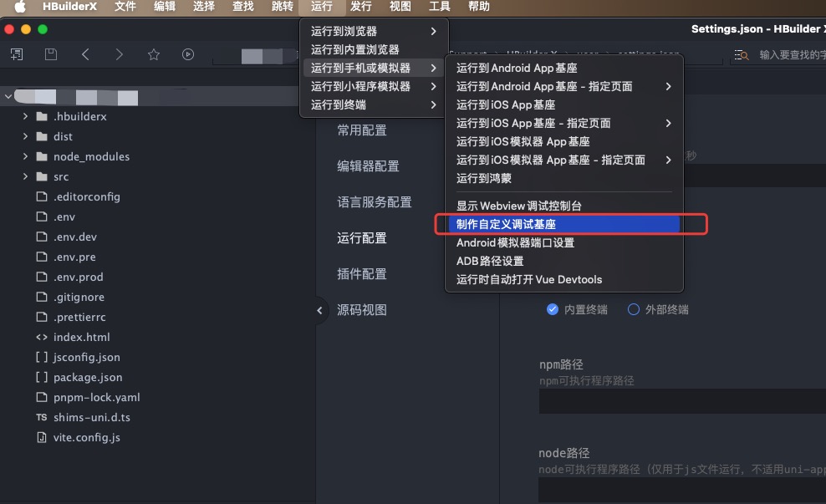Open the 发行 menu

coord(361,7)
